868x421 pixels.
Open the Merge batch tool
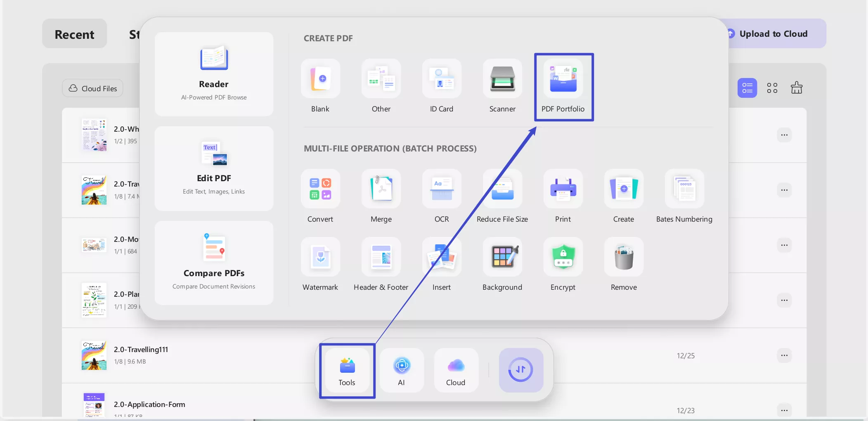381,194
